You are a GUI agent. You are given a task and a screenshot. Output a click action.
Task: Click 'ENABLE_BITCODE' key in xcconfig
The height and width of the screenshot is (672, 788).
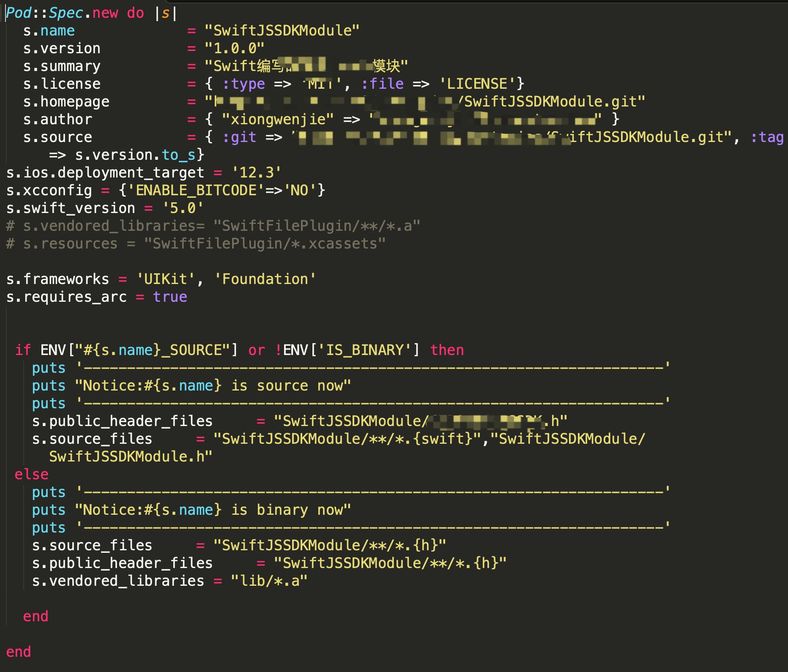point(196,191)
